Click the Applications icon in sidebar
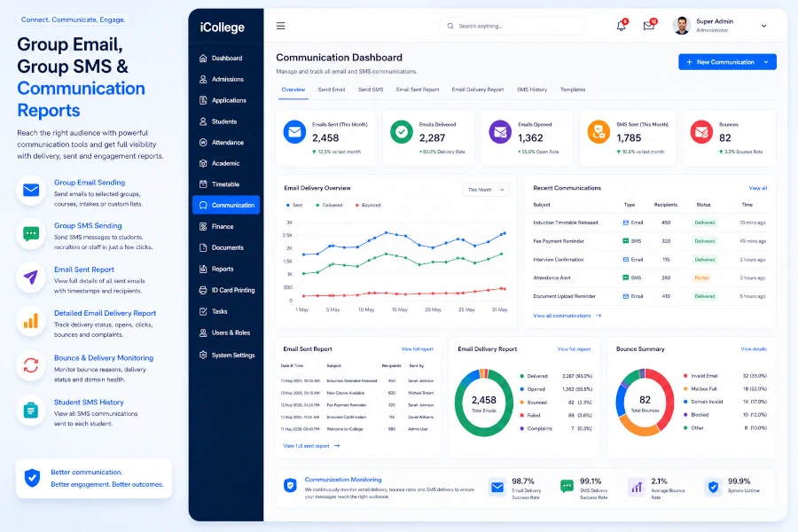The image size is (798, 532). point(203,100)
